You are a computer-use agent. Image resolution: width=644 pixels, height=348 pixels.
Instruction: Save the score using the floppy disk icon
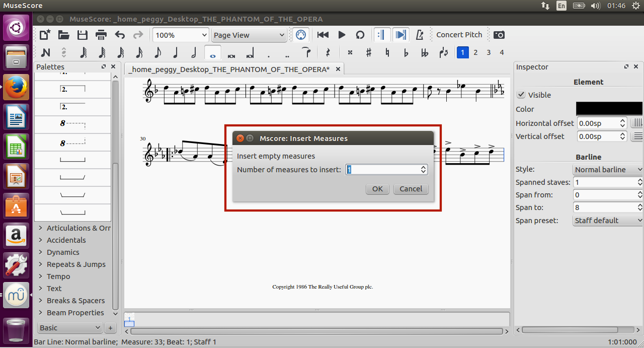(83, 35)
